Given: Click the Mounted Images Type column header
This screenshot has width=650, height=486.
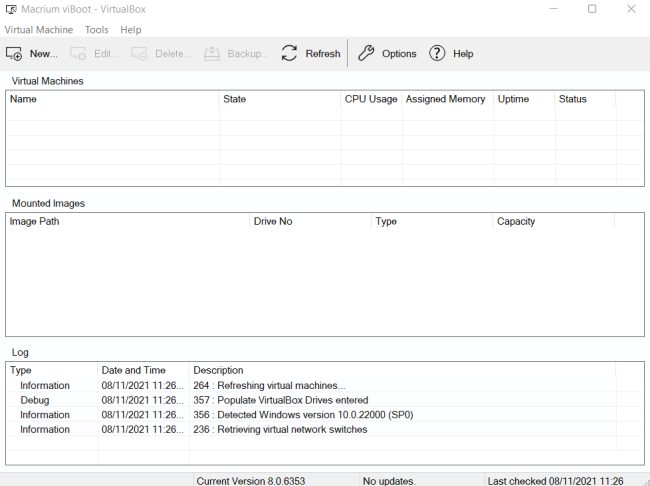Looking at the screenshot, I should (x=432, y=221).
